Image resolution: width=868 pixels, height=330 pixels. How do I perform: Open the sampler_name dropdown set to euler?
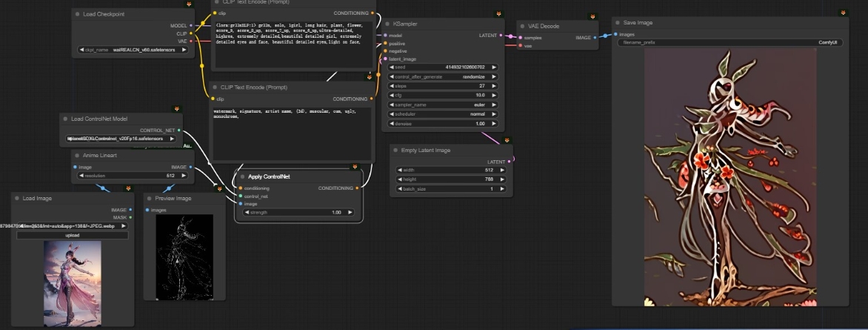(x=443, y=105)
